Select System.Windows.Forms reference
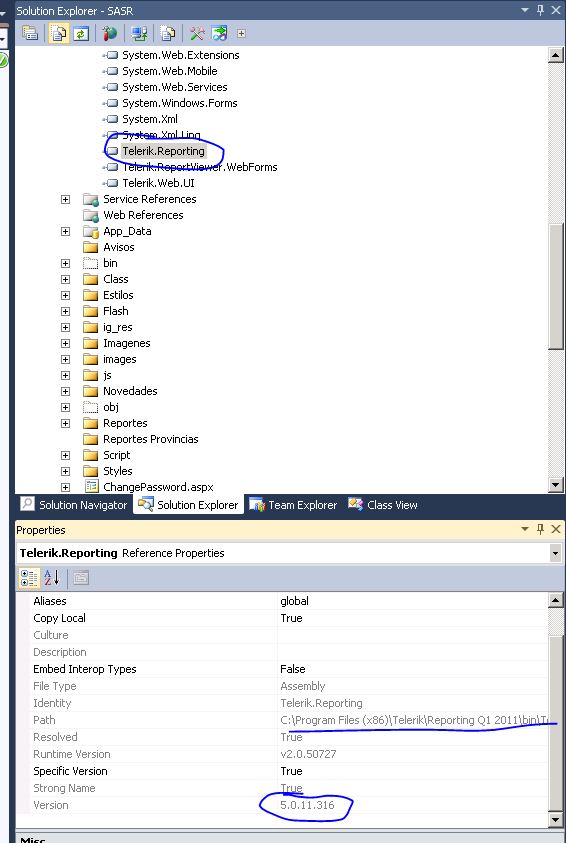Image resolution: width=566 pixels, height=843 pixels. (180, 103)
